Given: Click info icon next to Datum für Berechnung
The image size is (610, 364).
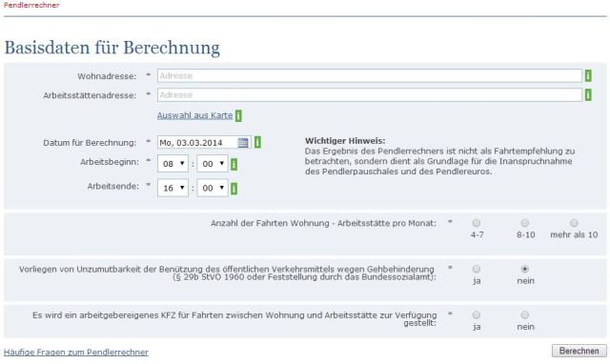Looking at the screenshot, I should 257,142.
